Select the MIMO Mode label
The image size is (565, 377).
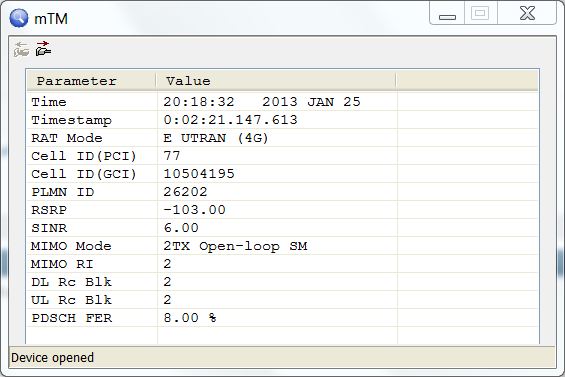[x=71, y=246]
